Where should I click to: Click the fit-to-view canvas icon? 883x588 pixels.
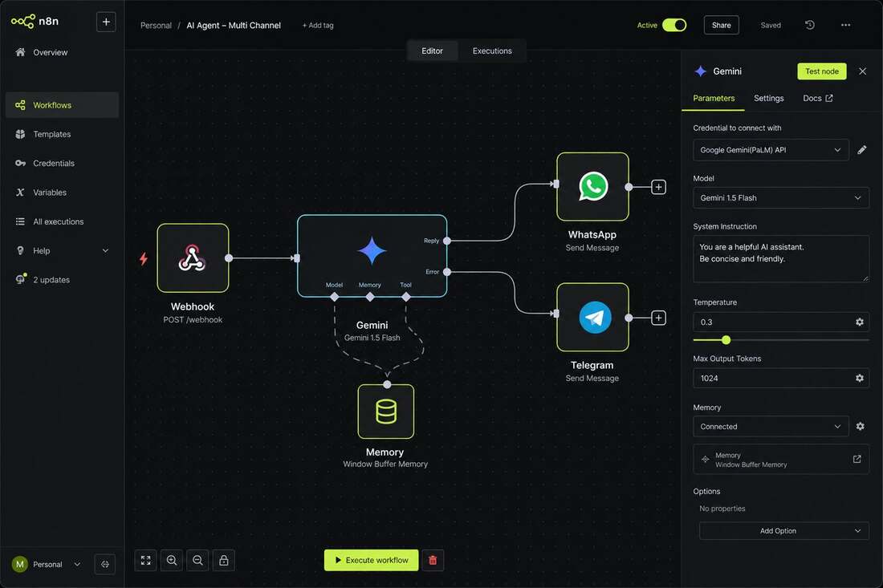[146, 561]
